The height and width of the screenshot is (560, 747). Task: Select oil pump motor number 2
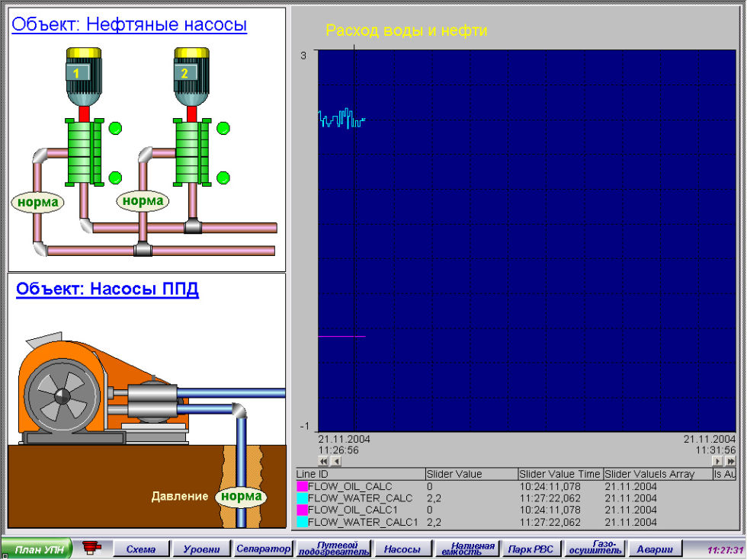coord(192,77)
